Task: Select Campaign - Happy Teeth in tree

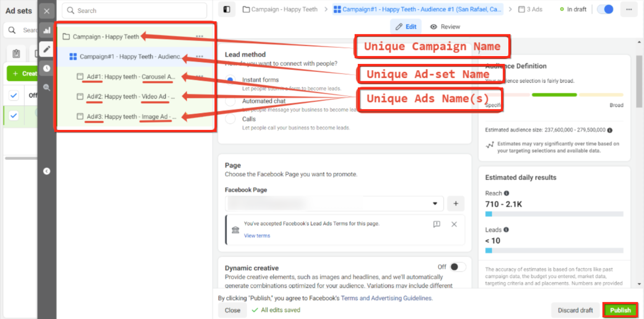Action: [x=106, y=37]
